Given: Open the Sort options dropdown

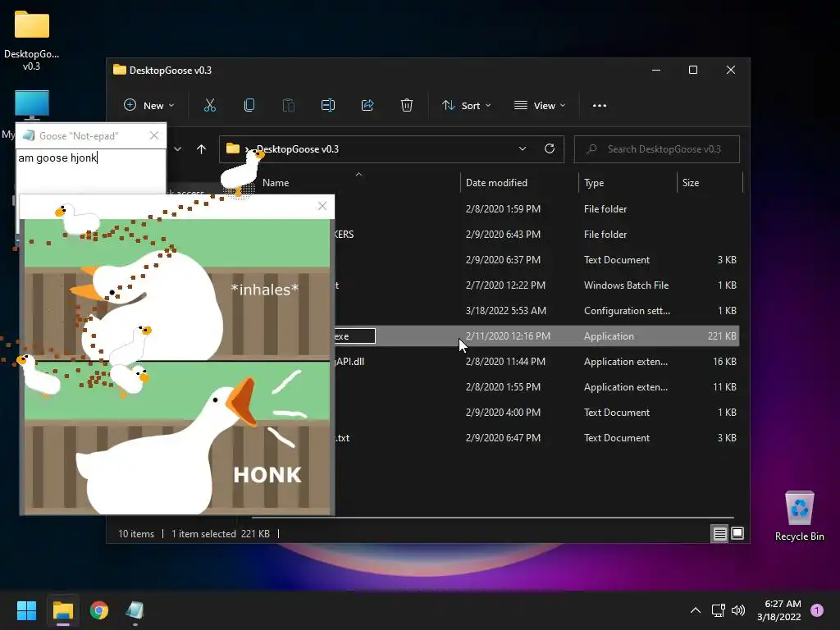Looking at the screenshot, I should pos(466,106).
